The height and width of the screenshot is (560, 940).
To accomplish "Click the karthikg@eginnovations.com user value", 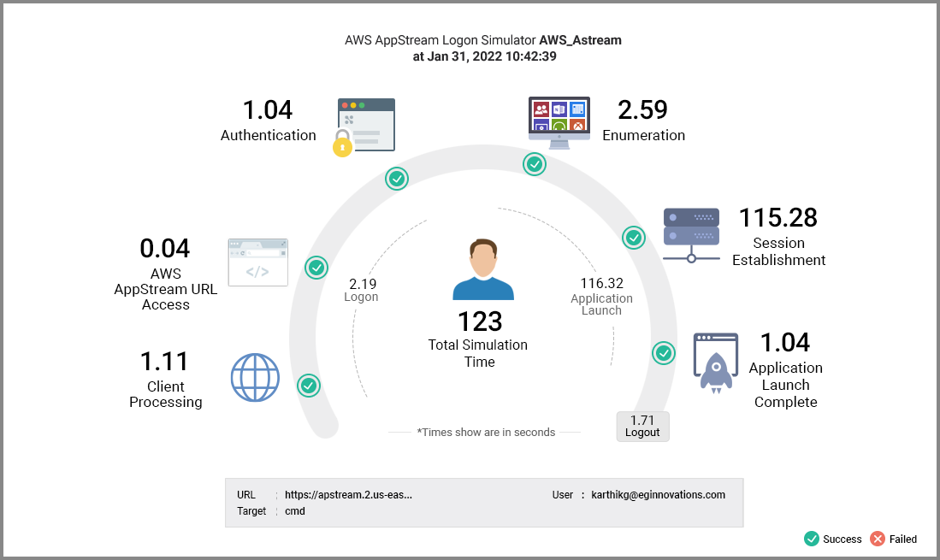I will tap(659, 495).
